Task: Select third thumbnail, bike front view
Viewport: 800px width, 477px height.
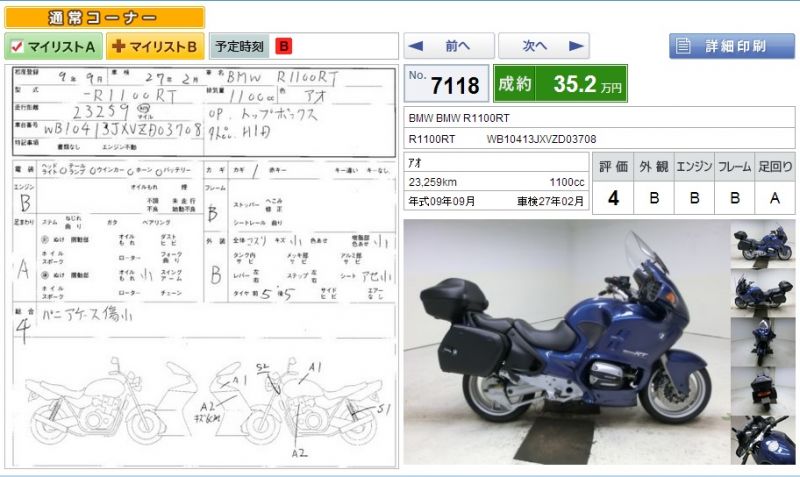Action: point(763,342)
